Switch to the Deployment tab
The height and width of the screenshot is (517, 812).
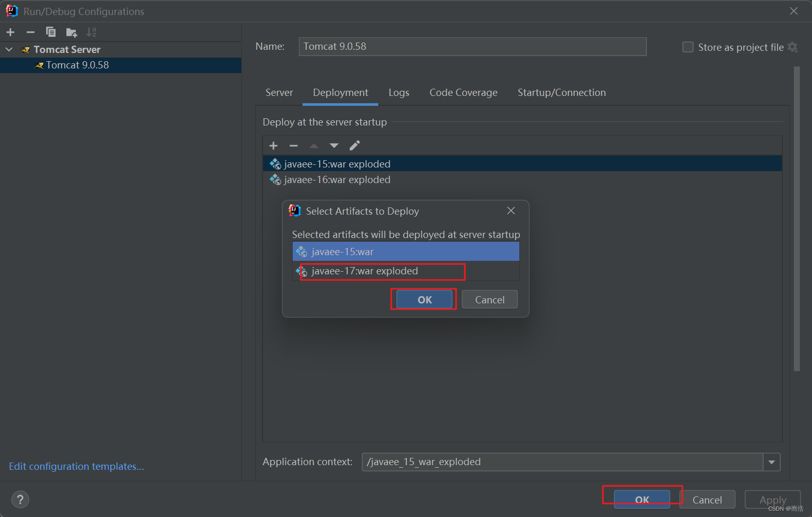tap(340, 92)
